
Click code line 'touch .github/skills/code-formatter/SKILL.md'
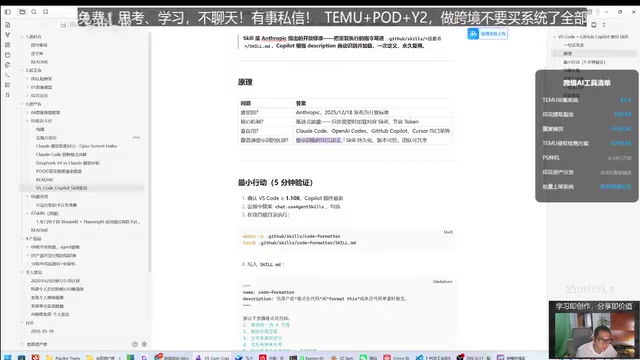pos(299,243)
